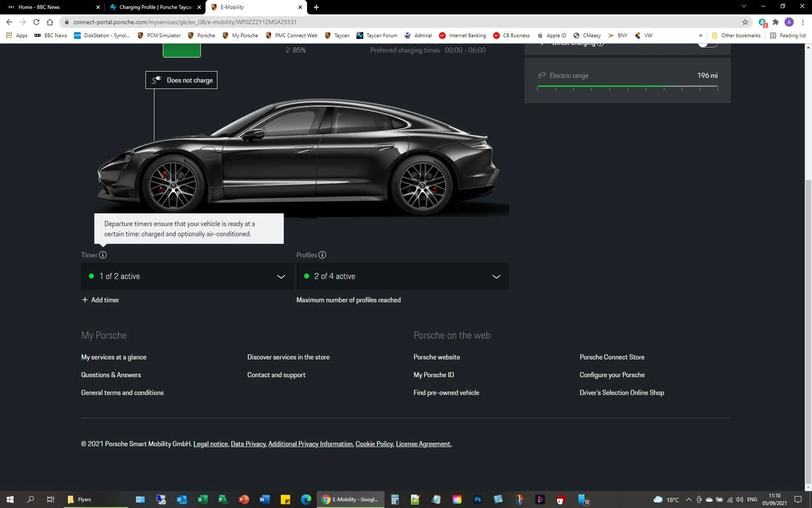Viewport: 812px width, 508px height.
Task: Bookmark this page with the star icon
Action: (x=745, y=22)
